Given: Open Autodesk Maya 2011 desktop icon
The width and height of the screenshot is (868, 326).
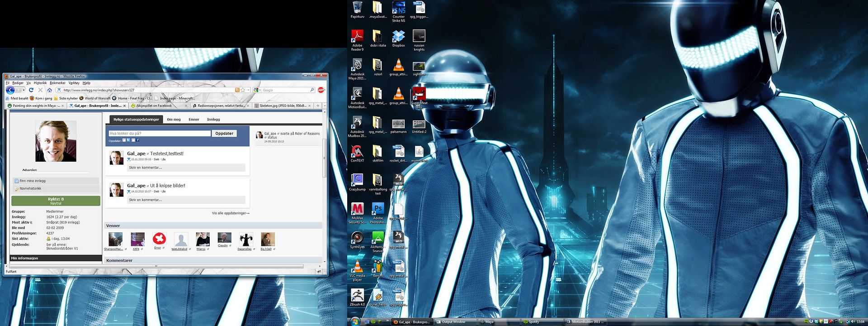Looking at the screenshot, I should pyautogui.click(x=357, y=70).
